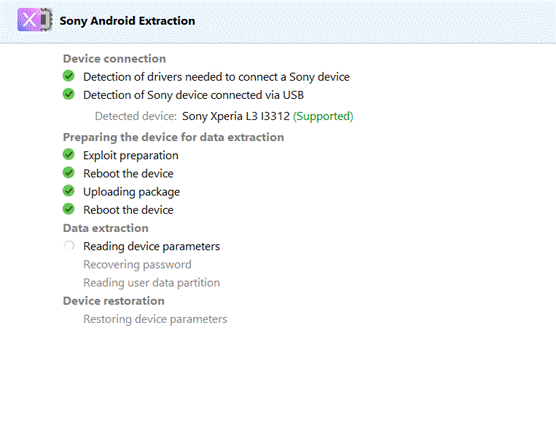Click green check beside USB device detection
The height and width of the screenshot is (424, 556).
(x=68, y=94)
